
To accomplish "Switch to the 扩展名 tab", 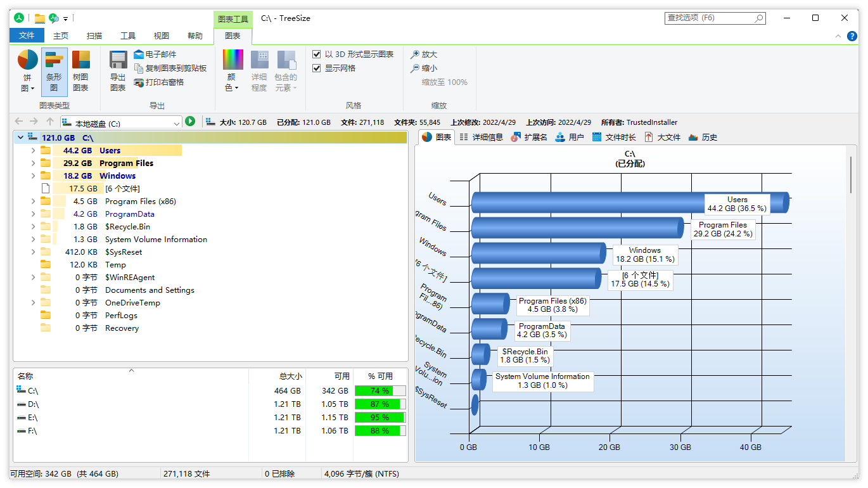I will pyautogui.click(x=530, y=137).
